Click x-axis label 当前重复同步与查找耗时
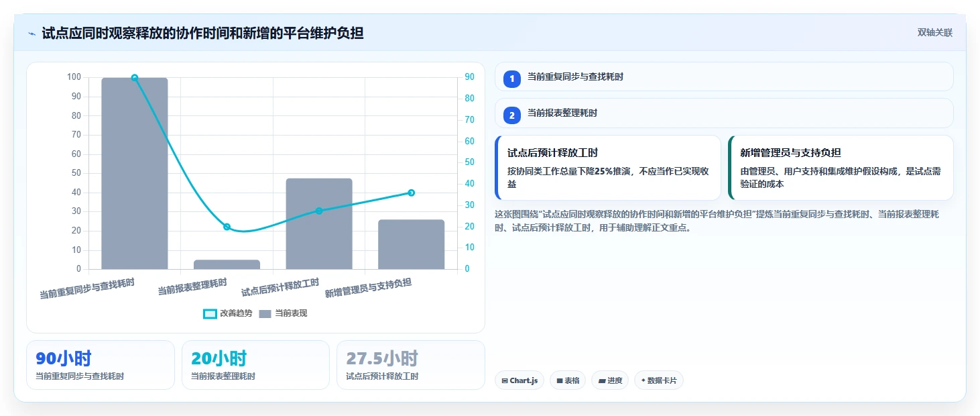Viewport: 980px width, 416px height. (87, 289)
